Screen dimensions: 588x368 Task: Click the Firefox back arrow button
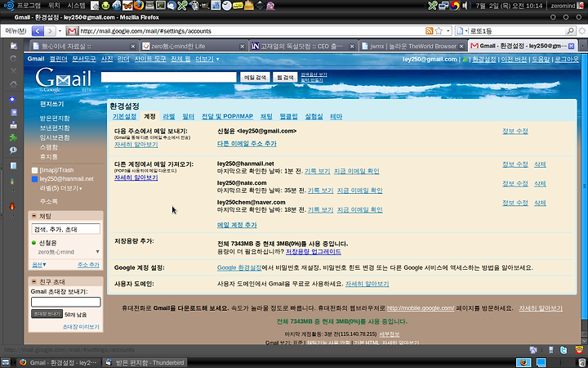[38, 31]
